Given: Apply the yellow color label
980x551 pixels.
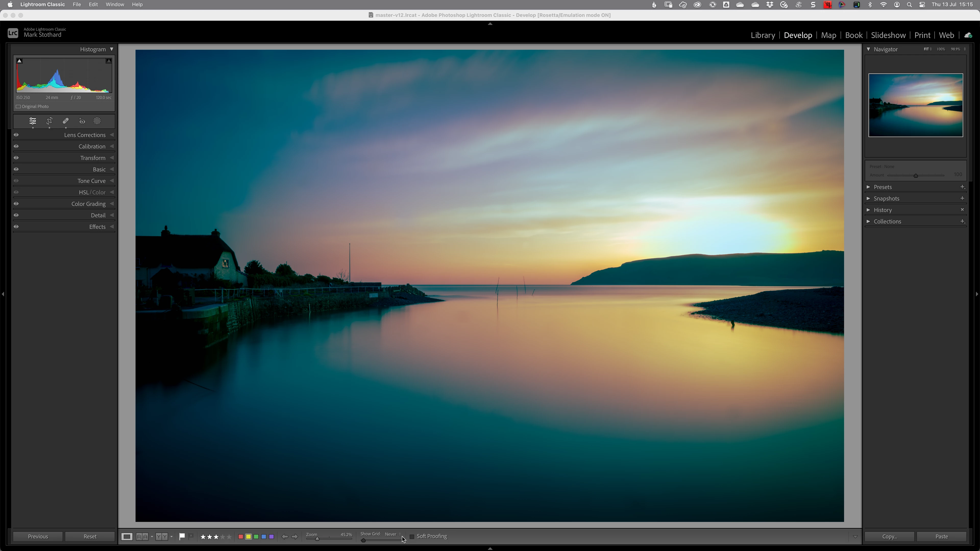Looking at the screenshot, I should point(248,536).
